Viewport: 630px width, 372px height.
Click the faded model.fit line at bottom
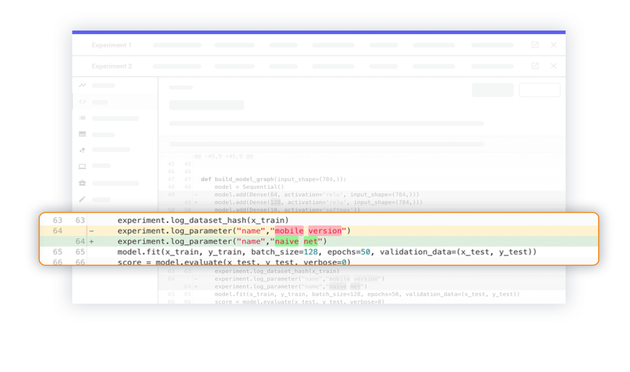367,294
